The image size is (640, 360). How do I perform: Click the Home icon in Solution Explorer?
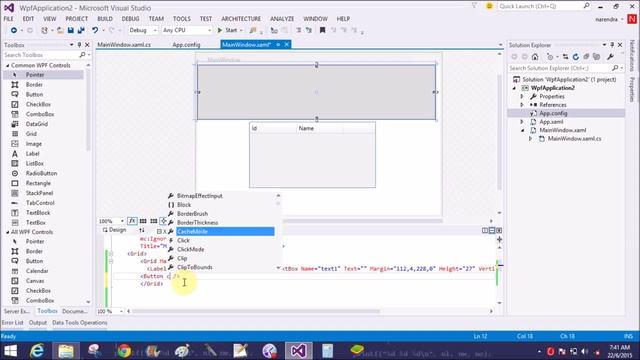click(535, 57)
